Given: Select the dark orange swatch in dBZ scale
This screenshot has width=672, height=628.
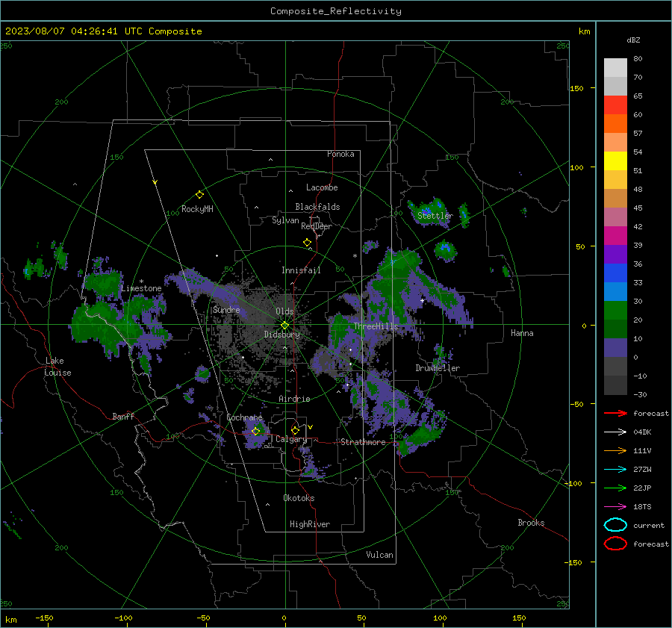Looking at the screenshot, I should pyautogui.click(x=615, y=124).
